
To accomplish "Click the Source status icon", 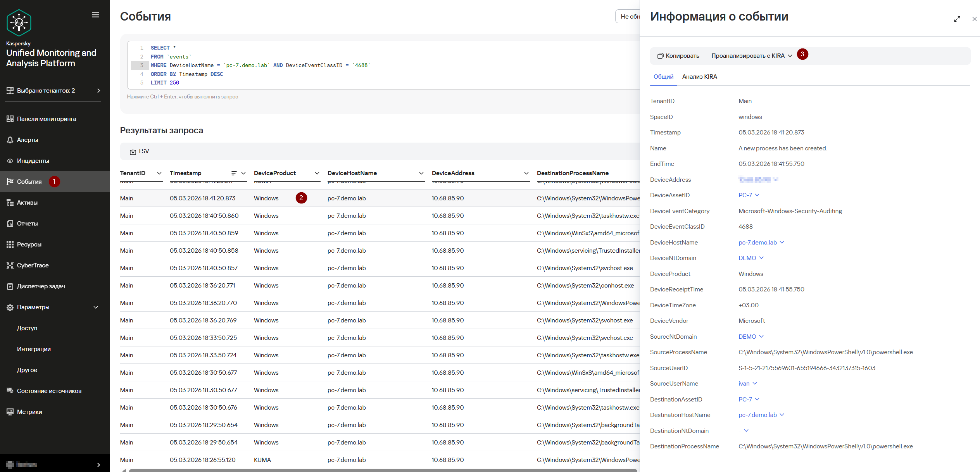I will pos(10,391).
